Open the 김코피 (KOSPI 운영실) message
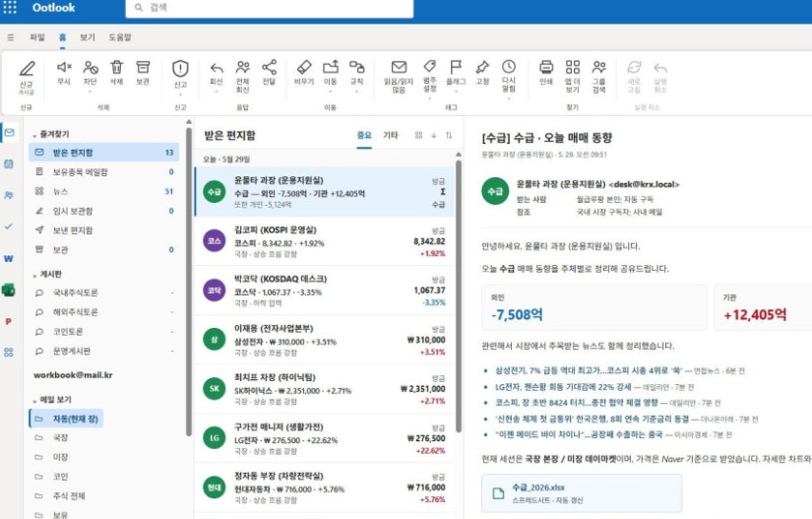812x519 pixels. tap(324, 241)
